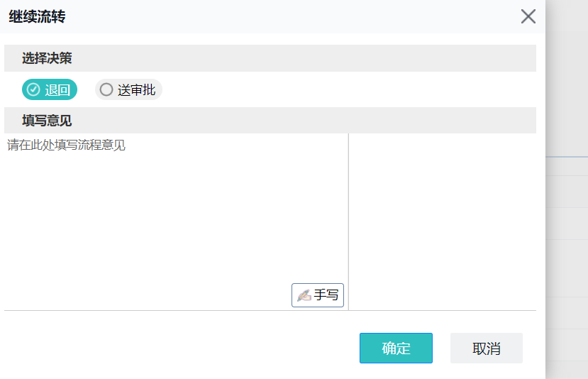The image size is (588, 379).
Task: Click the blank panel right of the opinion box
Action: point(443,220)
